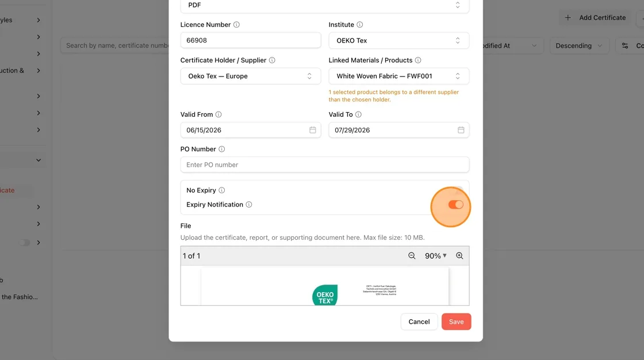The height and width of the screenshot is (360, 644).
Task: Click the plus icon on Add Certificate
Action: [568, 18]
